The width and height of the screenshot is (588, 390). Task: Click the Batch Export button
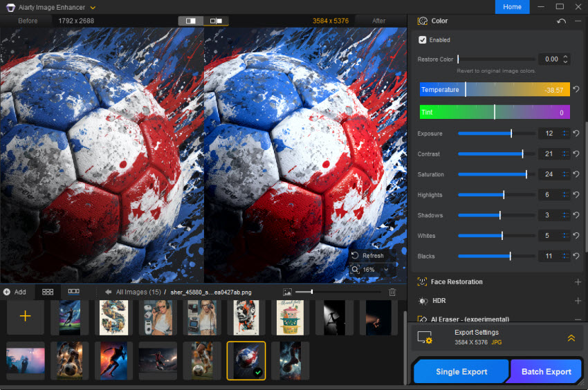point(546,371)
